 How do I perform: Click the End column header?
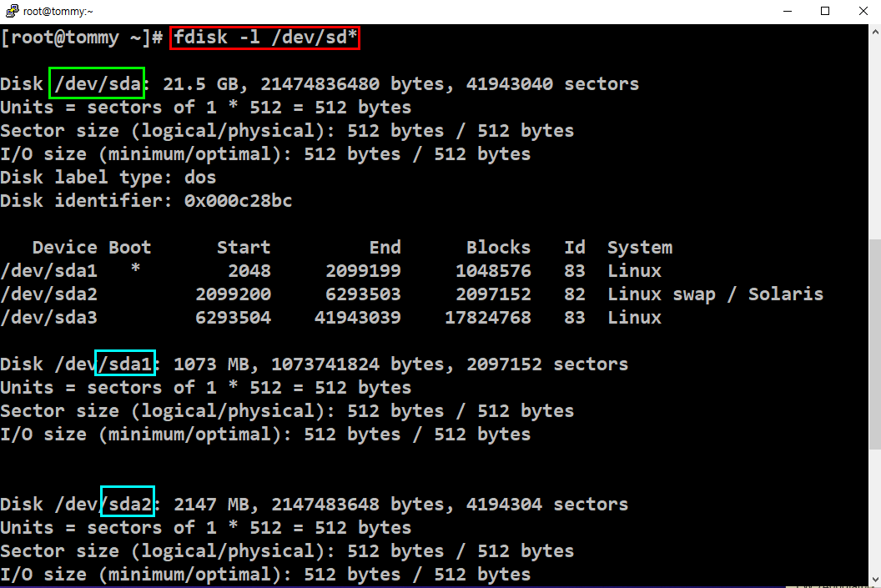point(385,247)
